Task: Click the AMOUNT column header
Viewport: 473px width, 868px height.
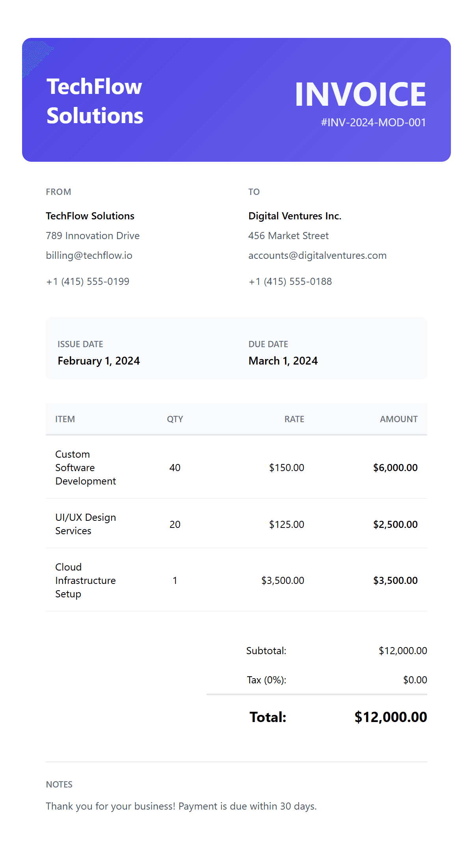Action: click(399, 419)
